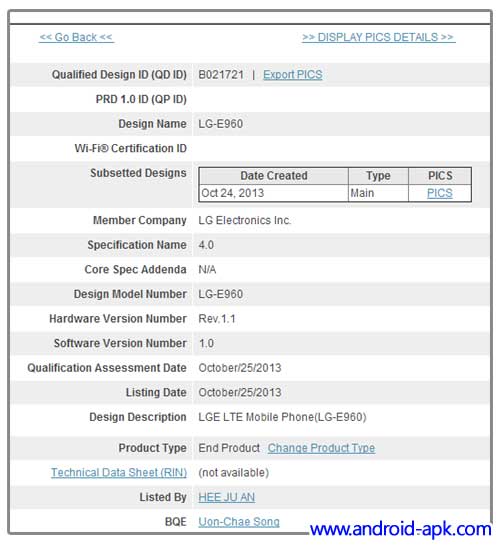This screenshot has width=500, height=545.
Task: Click the Change Product Type link
Action: [x=321, y=448]
